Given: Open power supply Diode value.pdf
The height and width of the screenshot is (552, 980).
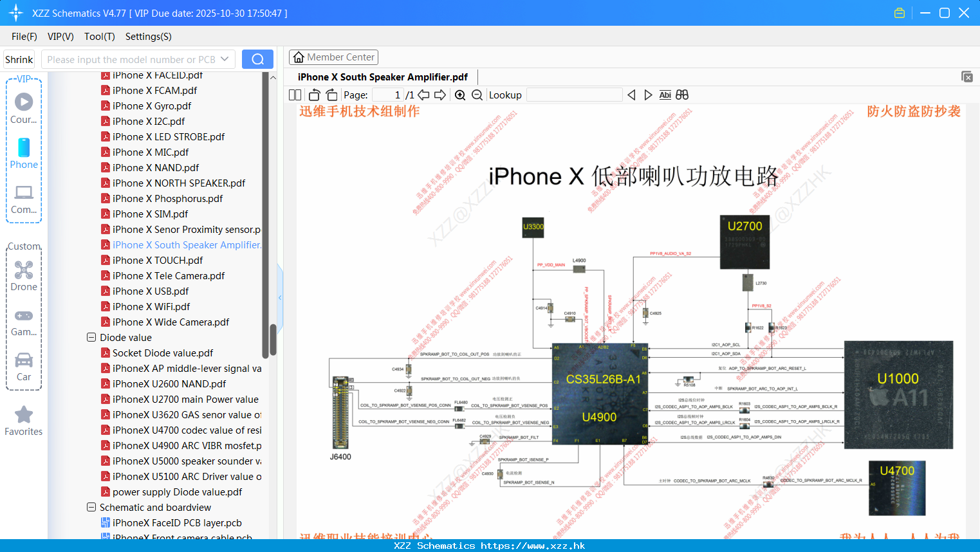Looking at the screenshot, I should tap(177, 492).
